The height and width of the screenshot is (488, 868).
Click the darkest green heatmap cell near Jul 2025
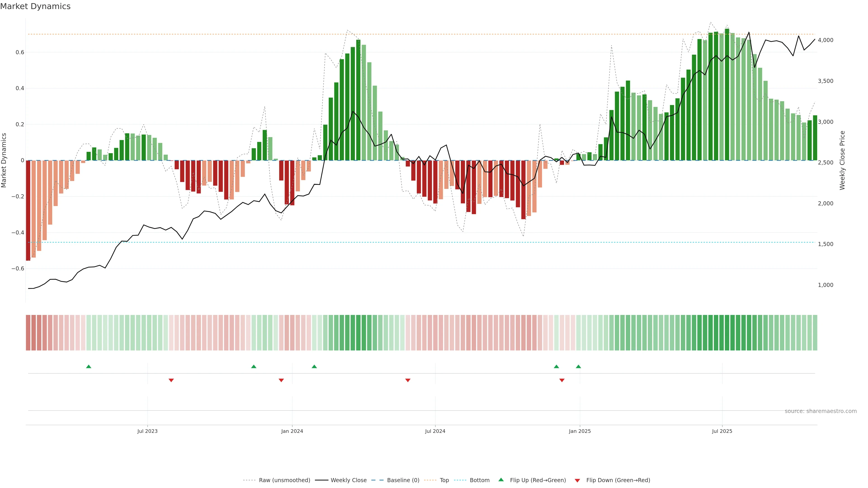727,333
